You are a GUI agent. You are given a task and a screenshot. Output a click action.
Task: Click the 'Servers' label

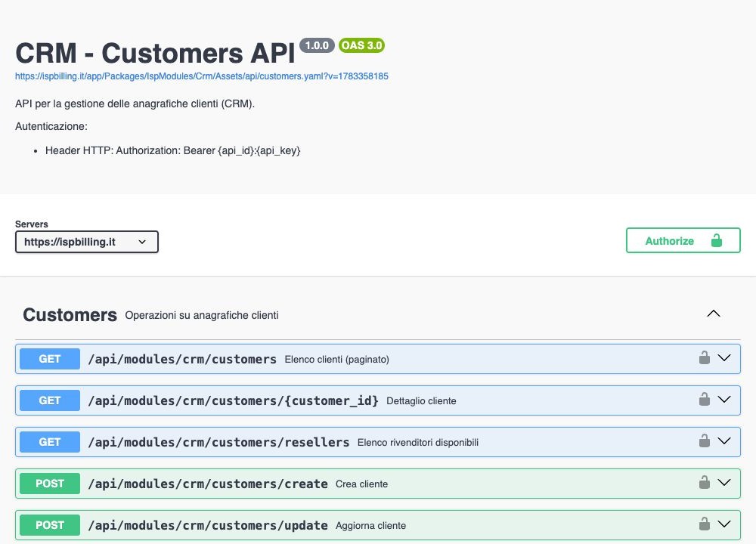coord(31,224)
